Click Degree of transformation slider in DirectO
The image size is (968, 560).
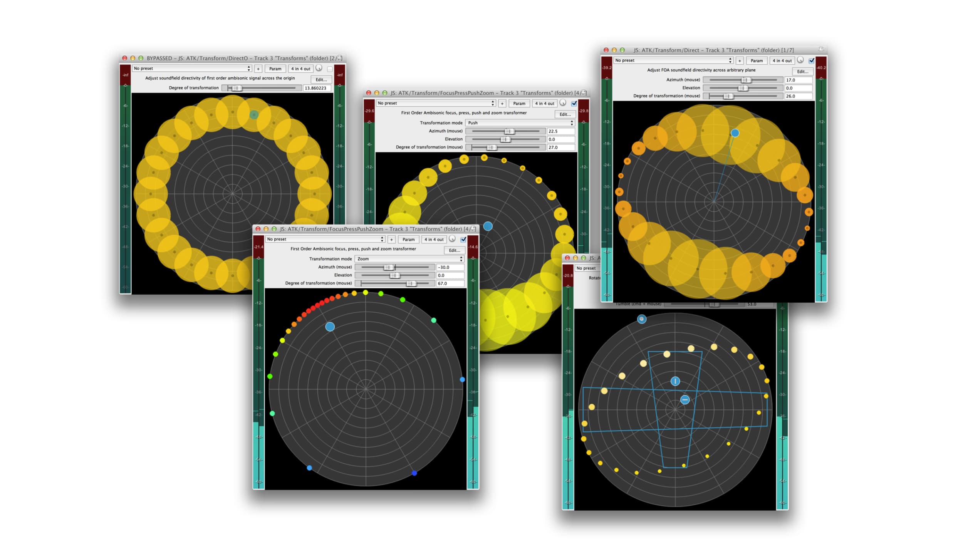[x=262, y=88]
